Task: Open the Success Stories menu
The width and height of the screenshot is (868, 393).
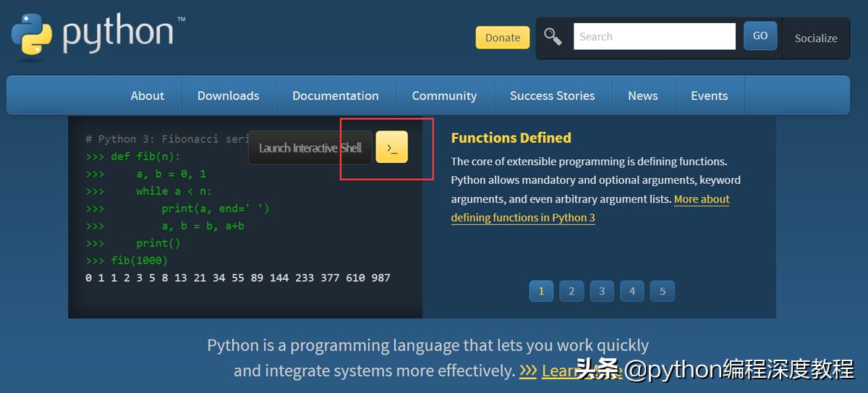Action: (552, 96)
